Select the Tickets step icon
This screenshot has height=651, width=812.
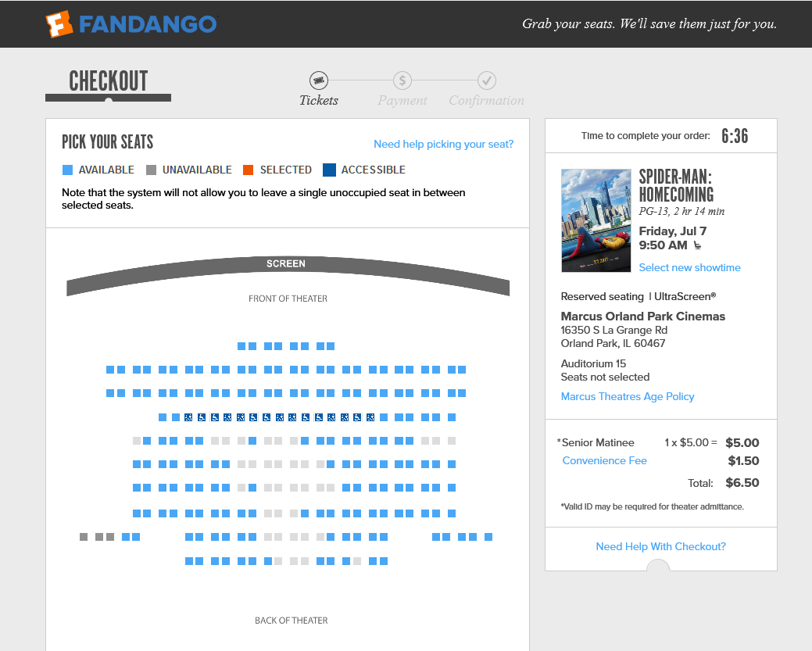(x=319, y=80)
